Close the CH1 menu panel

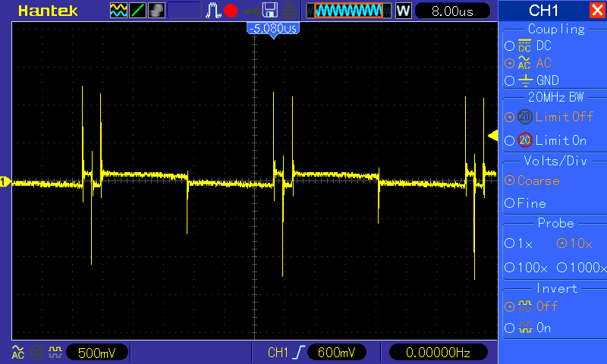tap(597, 11)
